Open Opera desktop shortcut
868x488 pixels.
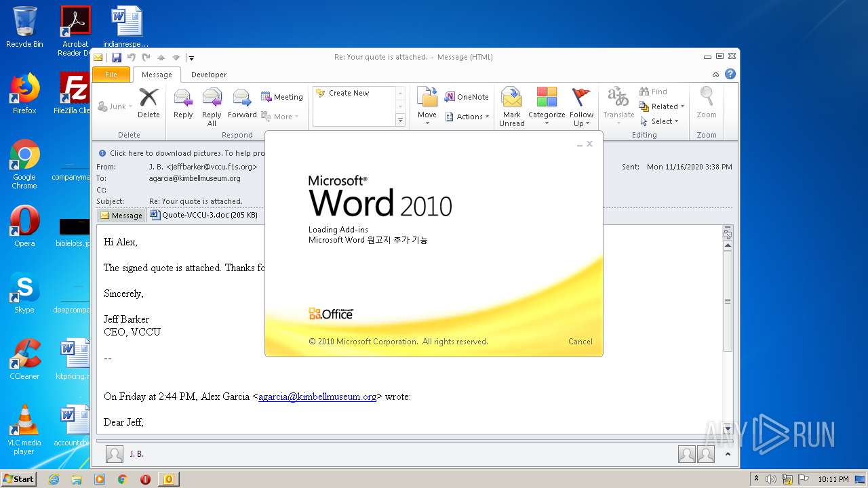[24, 226]
